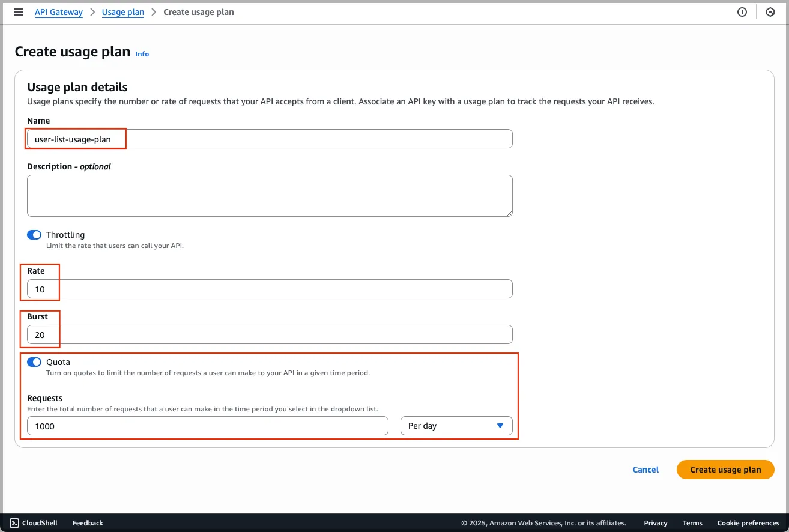Click the Info link beside title

pos(142,54)
